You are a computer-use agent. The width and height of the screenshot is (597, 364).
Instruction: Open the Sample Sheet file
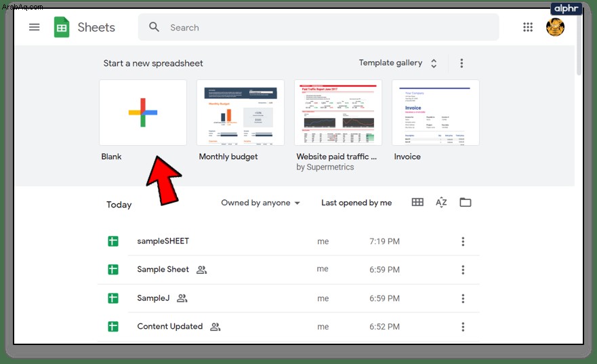(288, 270)
